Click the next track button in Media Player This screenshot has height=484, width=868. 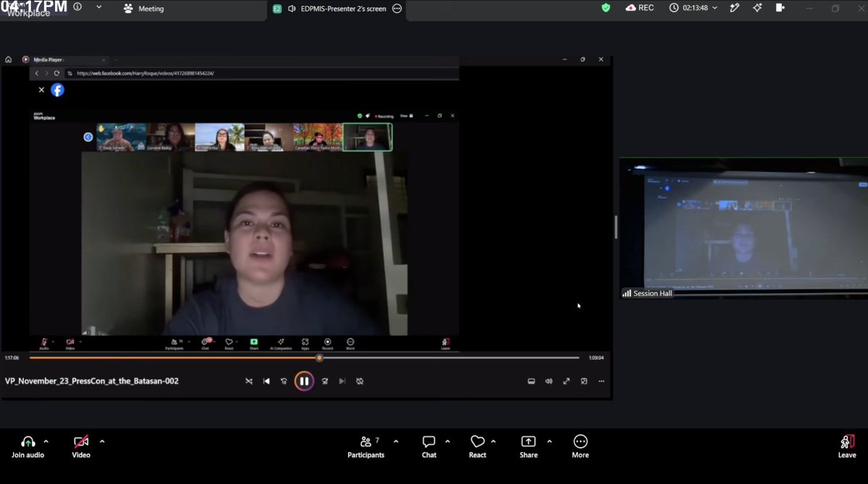coord(342,381)
